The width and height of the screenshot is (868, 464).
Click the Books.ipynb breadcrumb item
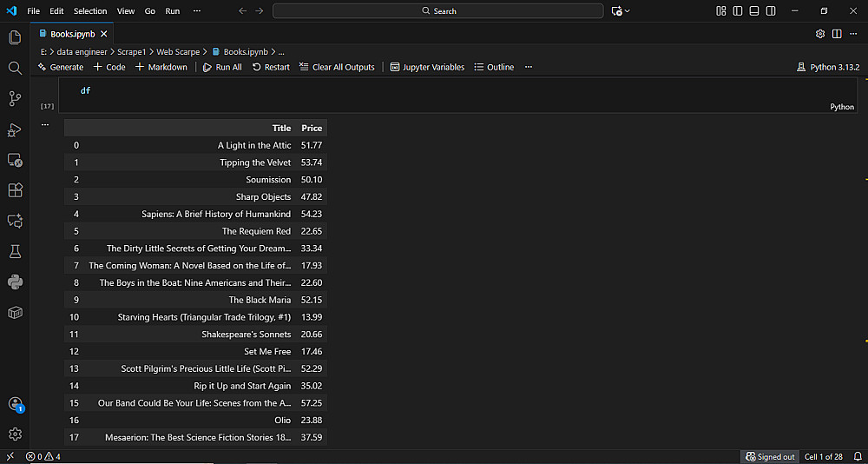pos(240,51)
